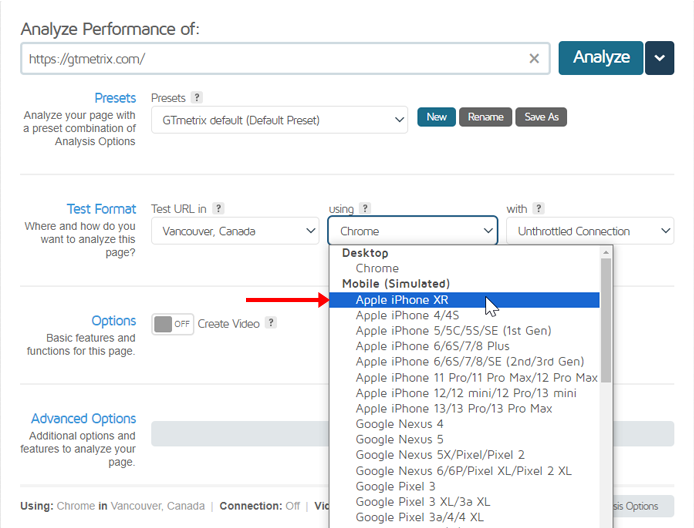This screenshot has width=694, height=528.
Task: Open the help icon beside Test URL in
Action: tap(218, 208)
